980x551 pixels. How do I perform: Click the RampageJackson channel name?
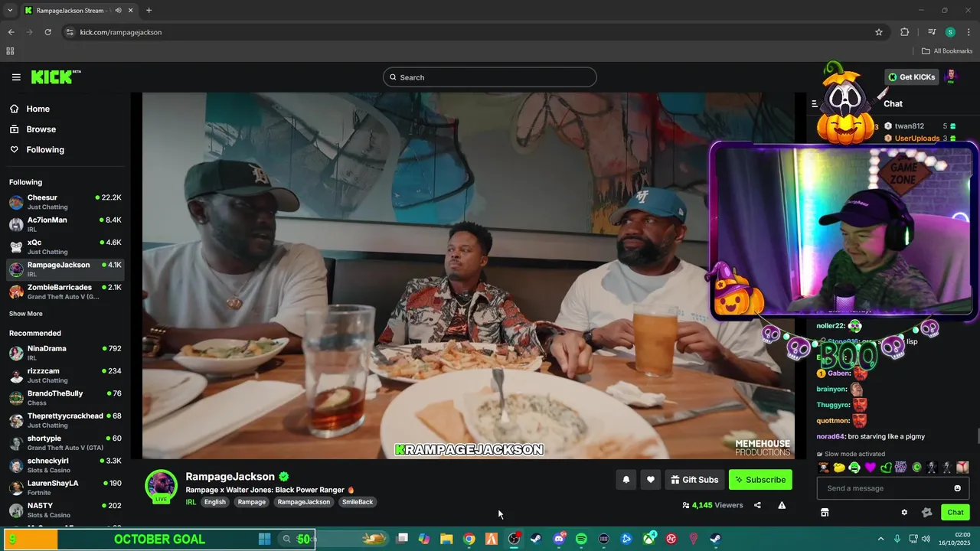click(x=230, y=477)
